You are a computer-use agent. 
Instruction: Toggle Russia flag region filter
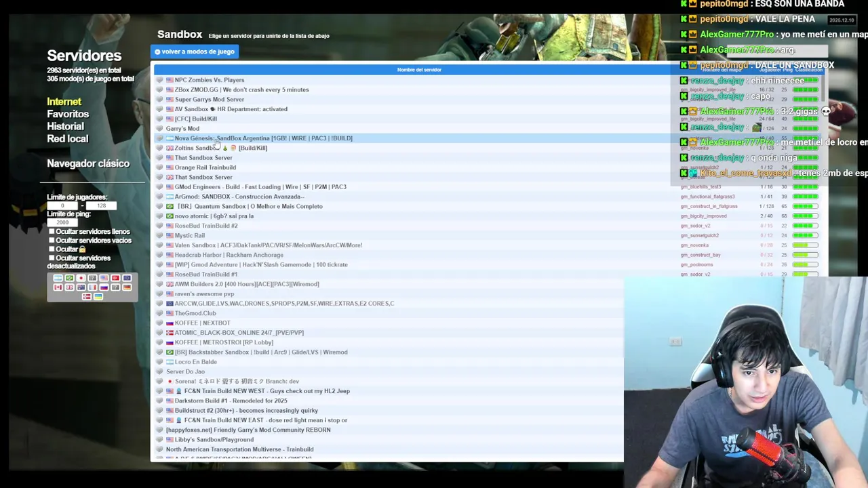click(104, 287)
